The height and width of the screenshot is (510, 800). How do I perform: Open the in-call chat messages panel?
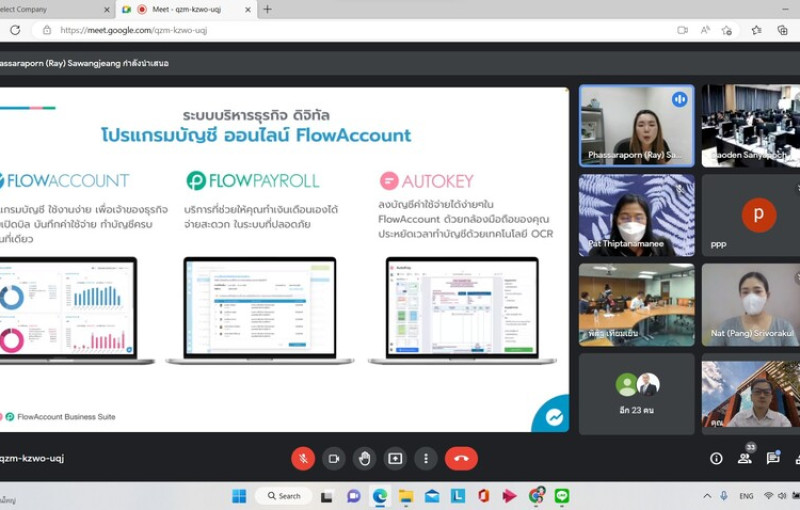(773, 458)
